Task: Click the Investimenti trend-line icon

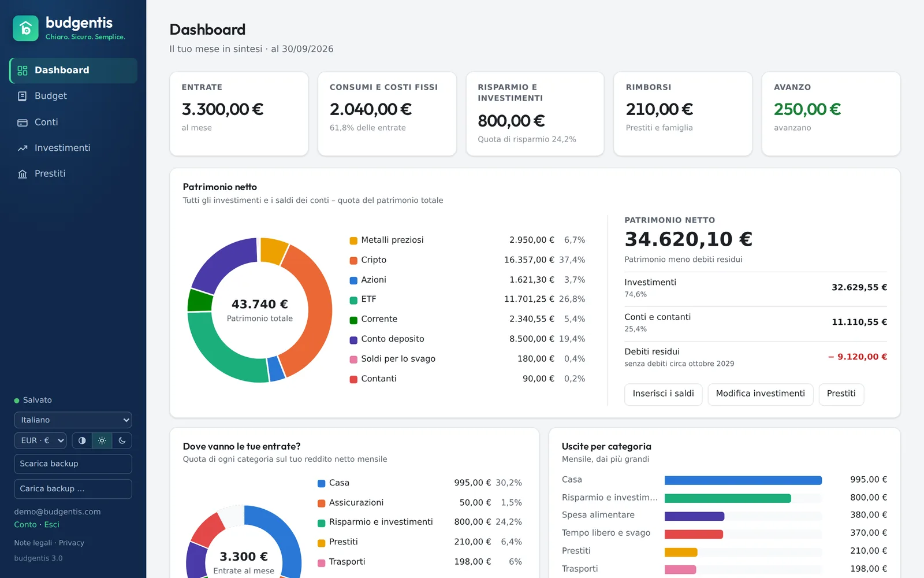Action: pos(23,148)
